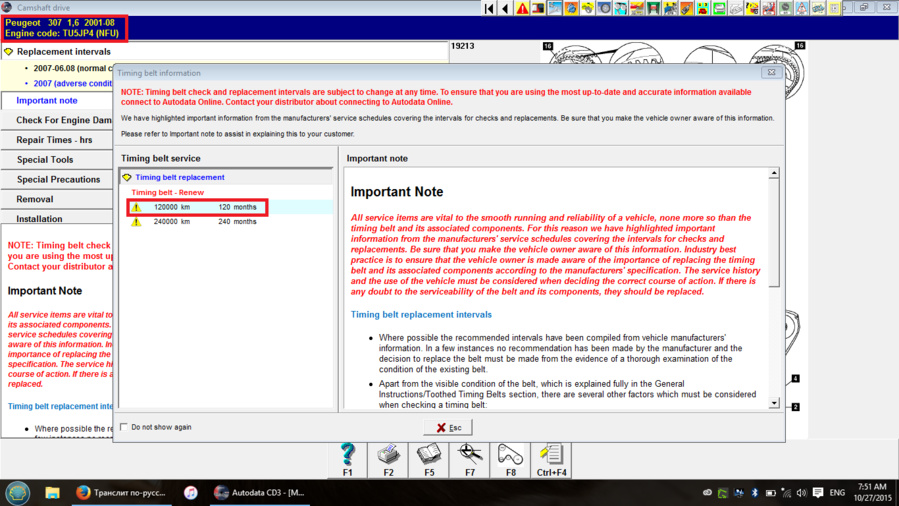Open the taskbar clock showing 7:51 AM

pyautogui.click(x=872, y=493)
